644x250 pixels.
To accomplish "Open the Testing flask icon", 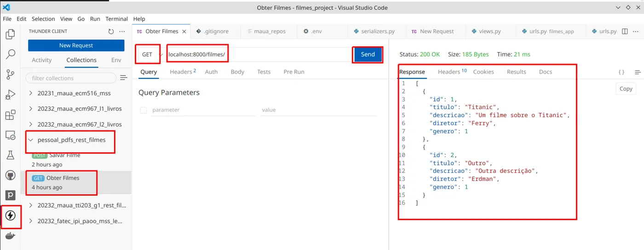I will click(10, 155).
